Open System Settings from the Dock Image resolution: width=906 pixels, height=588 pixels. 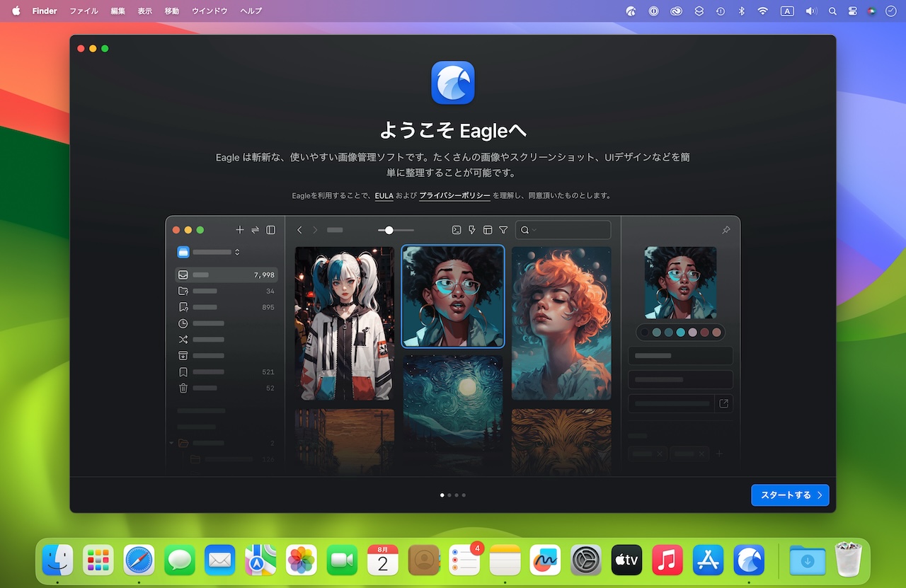click(587, 560)
